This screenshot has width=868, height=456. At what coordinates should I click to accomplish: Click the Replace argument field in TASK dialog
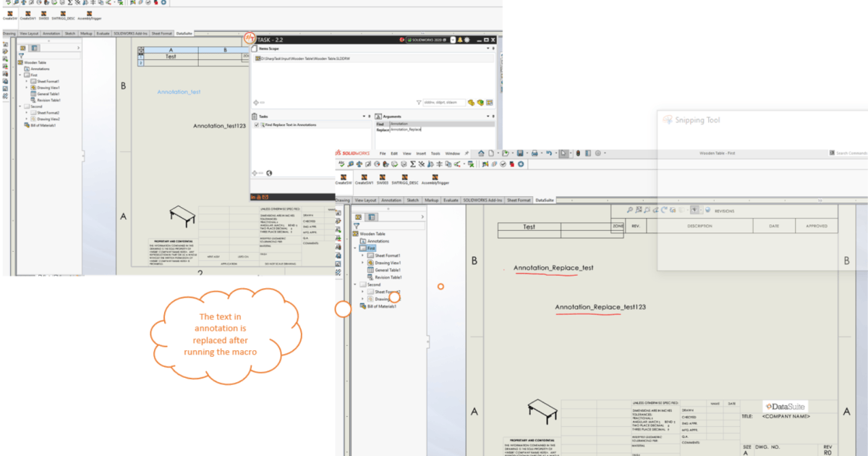(x=442, y=130)
